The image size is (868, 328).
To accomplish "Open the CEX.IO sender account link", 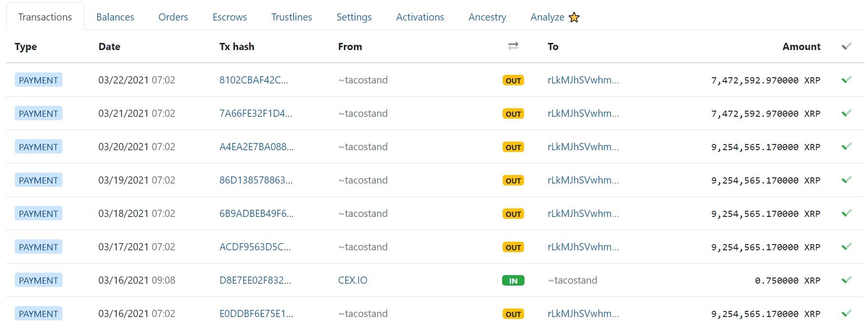I will pos(353,280).
